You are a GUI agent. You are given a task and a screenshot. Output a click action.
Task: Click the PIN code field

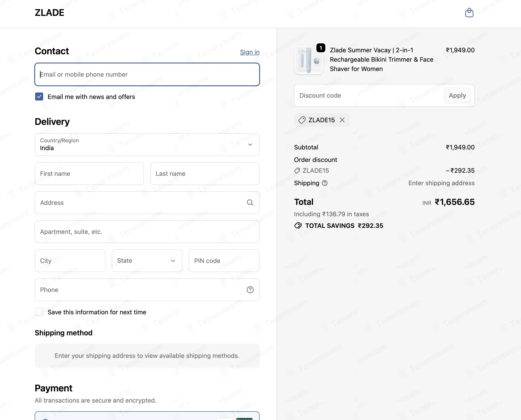[x=224, y=260]
